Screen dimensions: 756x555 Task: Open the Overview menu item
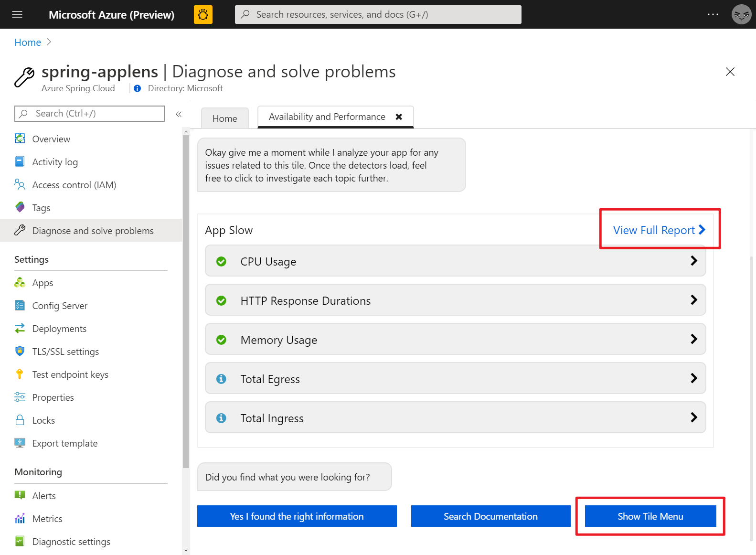tap(91, 139)
